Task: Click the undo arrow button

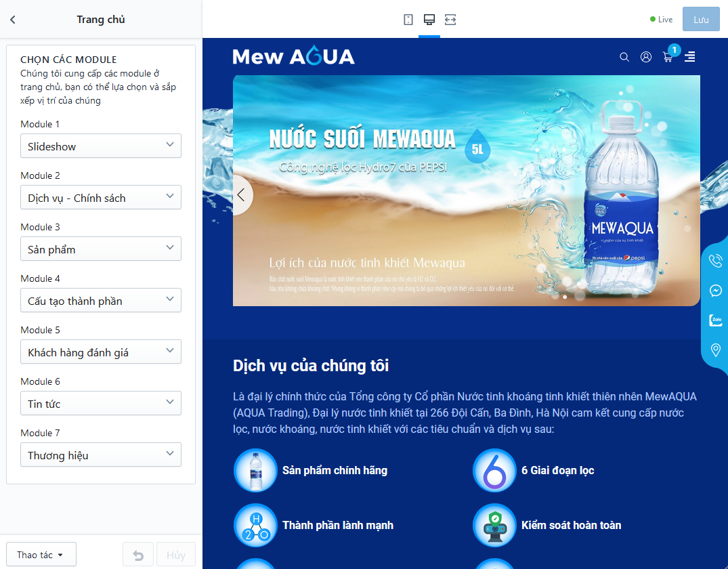Action: point(138,555)
